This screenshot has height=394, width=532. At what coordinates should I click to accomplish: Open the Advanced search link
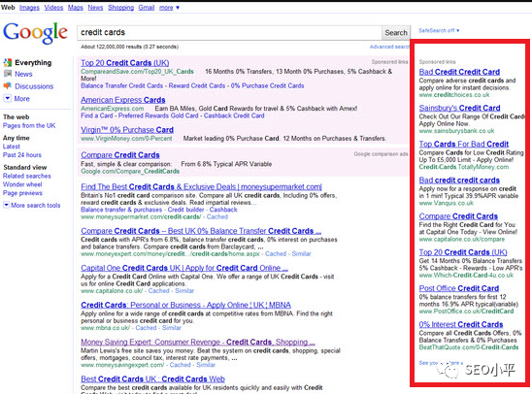point(389,47)
